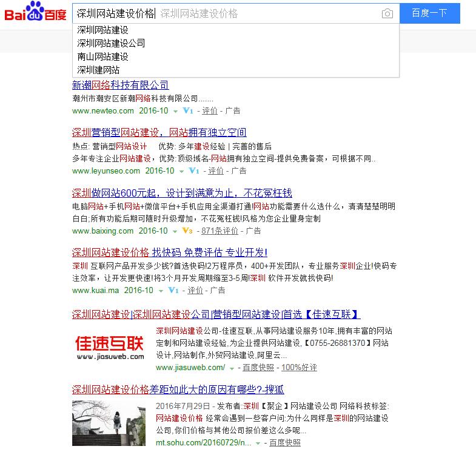Open 百度快照 for www.jiasuweb.com
The image size is (476, 449).
(x=258, y=368)
